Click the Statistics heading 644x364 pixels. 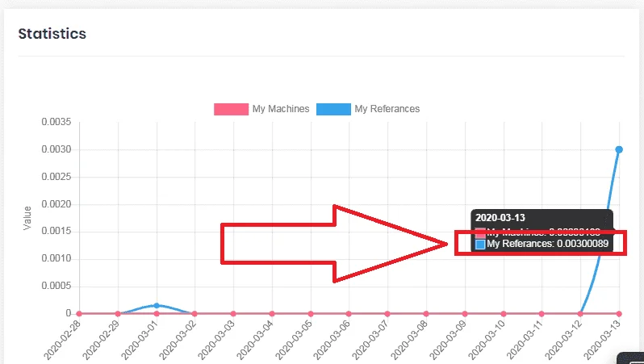pyautogui.click(x=52, y=34)
